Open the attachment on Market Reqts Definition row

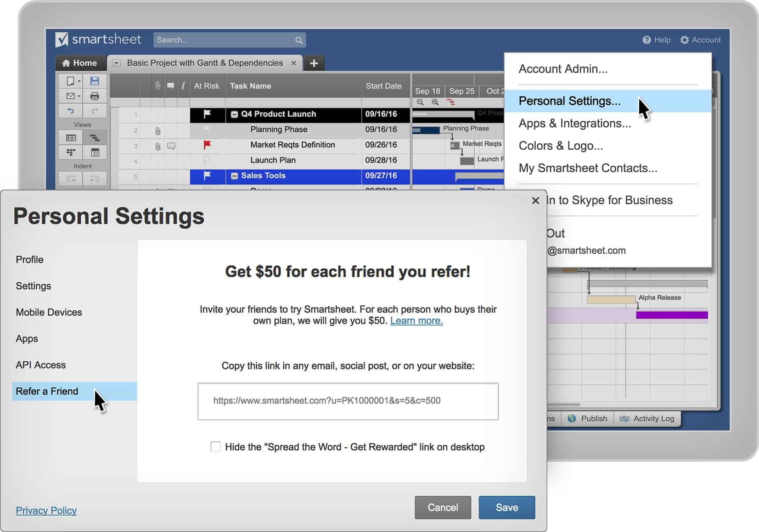point(158,146)
